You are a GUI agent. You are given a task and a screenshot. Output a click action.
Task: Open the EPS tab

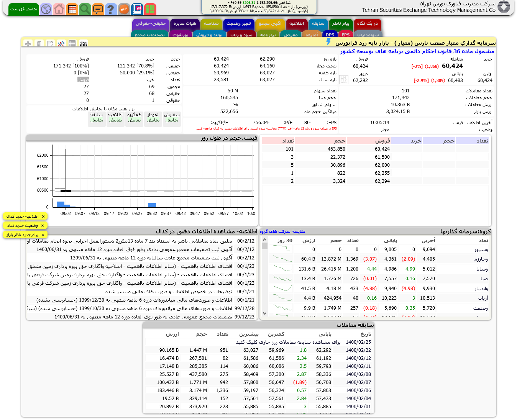pyautogui.click(x=346, y=34)
